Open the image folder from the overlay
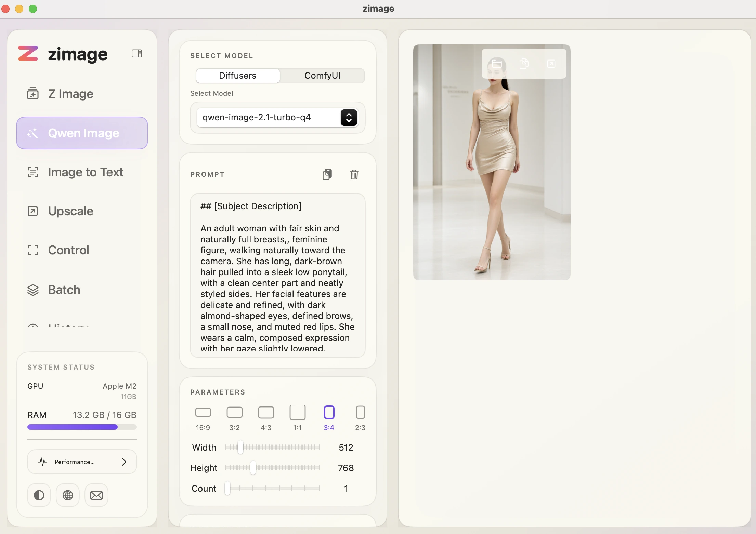Image resolution: width=756 pixels, height=534 pixels. 497,64
